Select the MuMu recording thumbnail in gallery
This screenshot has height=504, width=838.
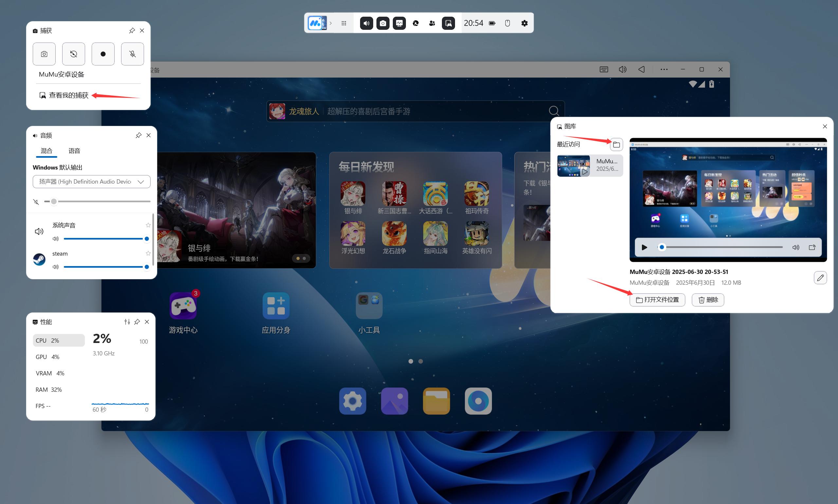(590, 165)
